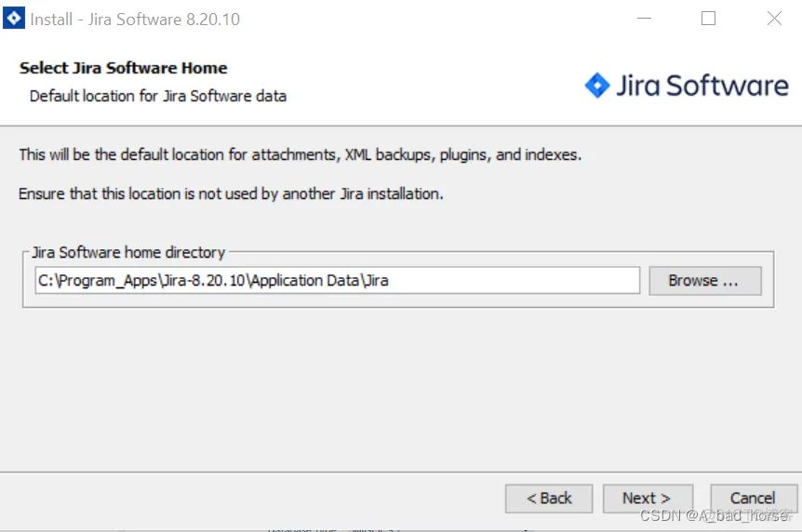Click the Browse ... button

(x=705, y=280)
